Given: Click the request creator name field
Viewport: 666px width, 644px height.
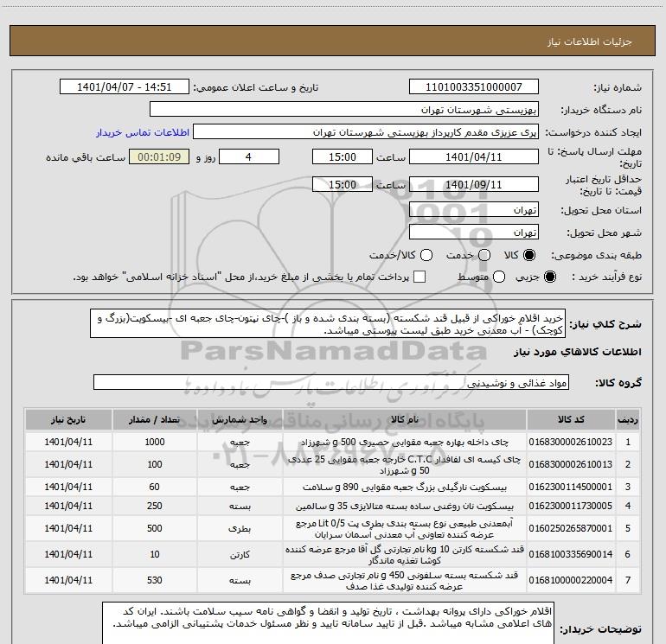Looking at the screenshot, I should click(366, 132).
